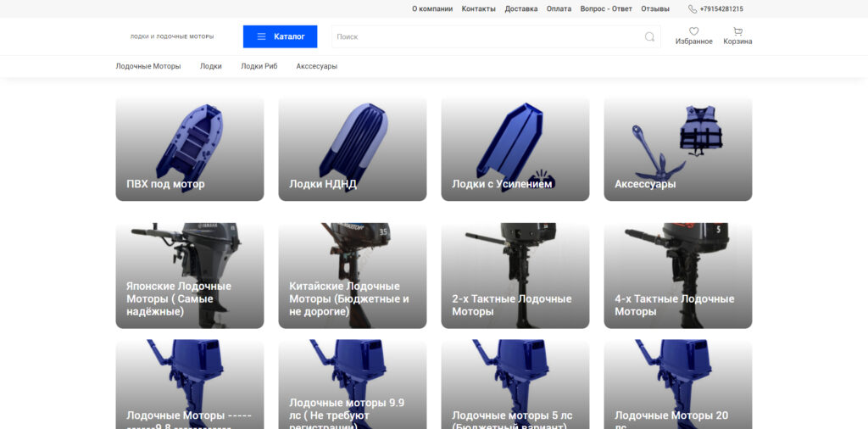Open О компании link
Viewport: 868px width, 429px height.
432,8
